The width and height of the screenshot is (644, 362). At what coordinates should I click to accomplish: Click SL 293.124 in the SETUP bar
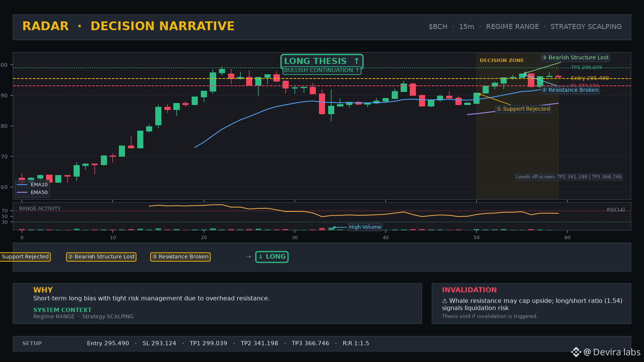click(x=159, y=344)
